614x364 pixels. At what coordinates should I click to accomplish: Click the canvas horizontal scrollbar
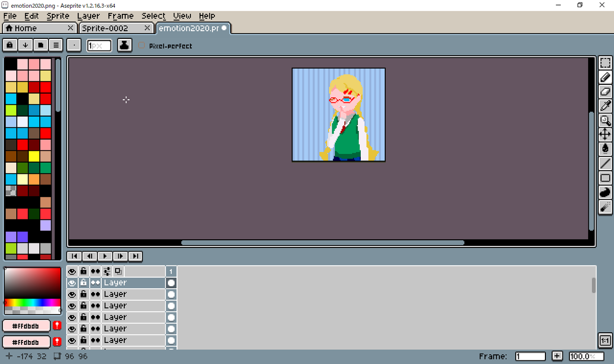click(x=322, y=242)
